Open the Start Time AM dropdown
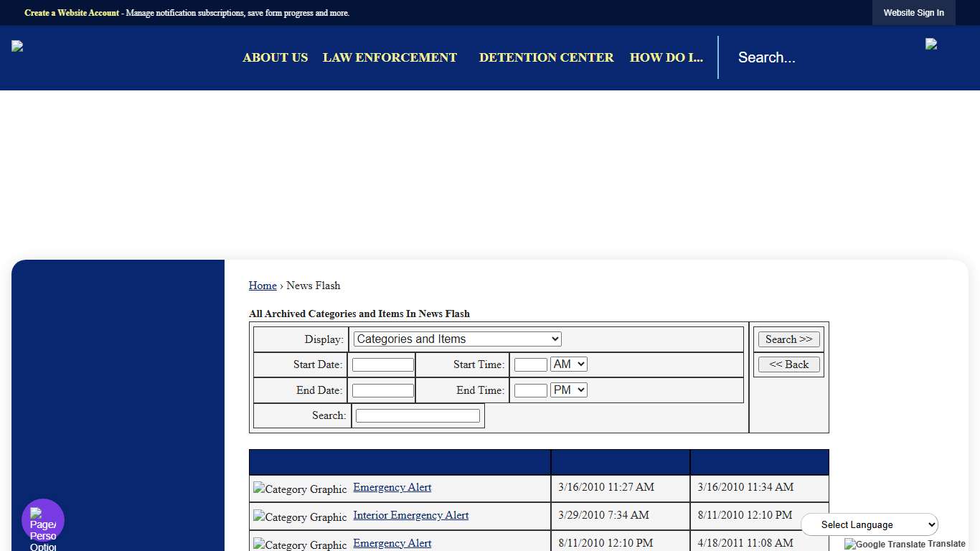 tap(568, 364)
